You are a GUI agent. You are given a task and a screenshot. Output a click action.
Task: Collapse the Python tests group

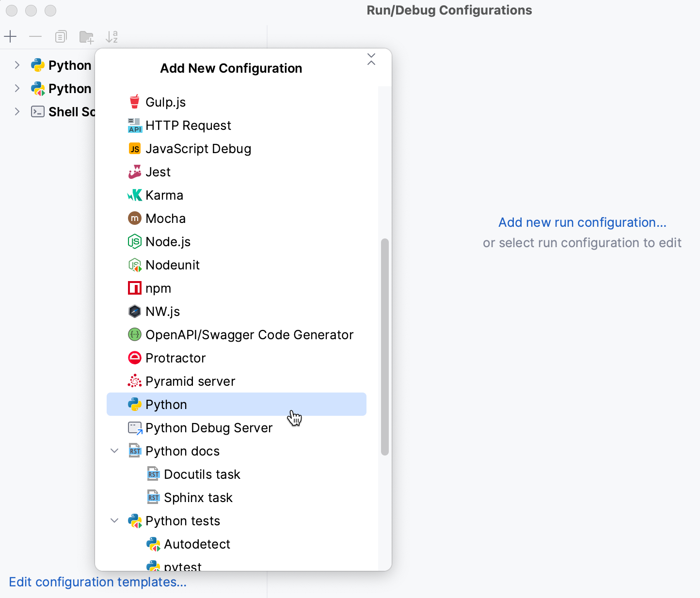coord(114,520)
